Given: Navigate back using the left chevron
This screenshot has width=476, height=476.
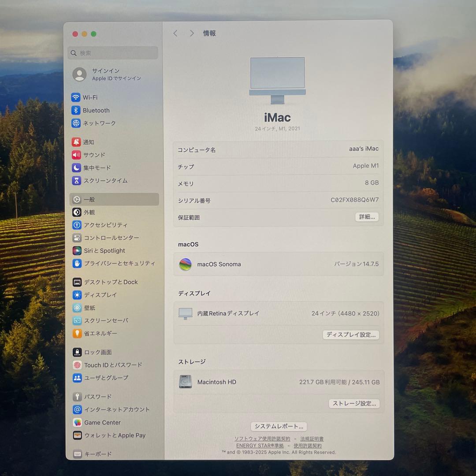Looking at the screenshot, I should point(175,33).
